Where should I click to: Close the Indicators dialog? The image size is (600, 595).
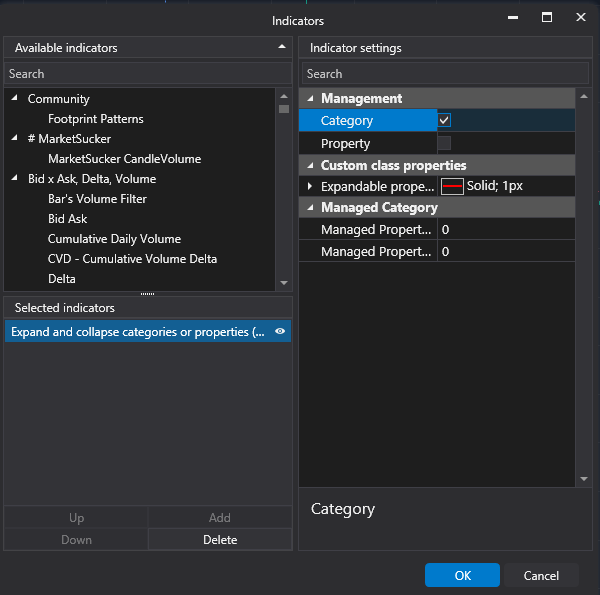click(580, 17)
